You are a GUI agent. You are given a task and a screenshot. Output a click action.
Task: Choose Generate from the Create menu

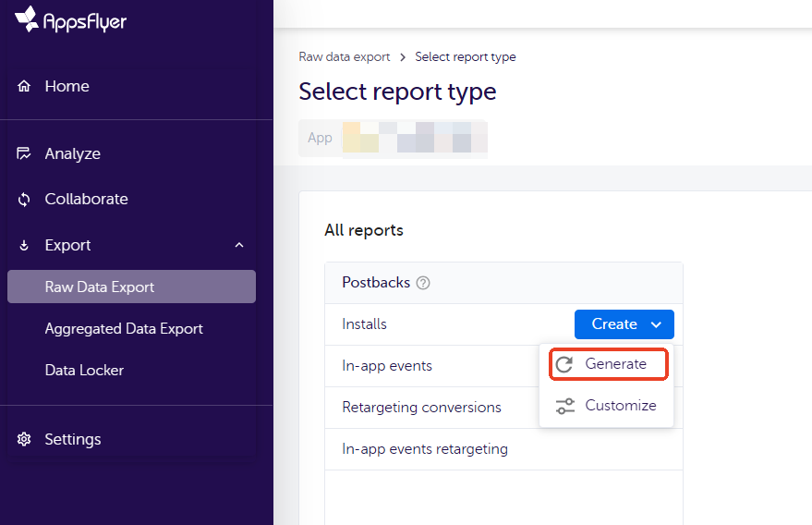608,364
